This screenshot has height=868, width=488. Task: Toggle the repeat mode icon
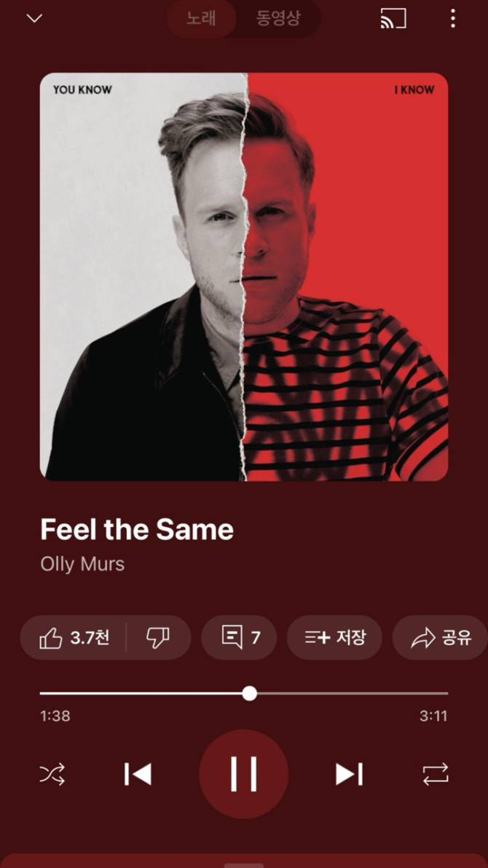tap(436, 774)
